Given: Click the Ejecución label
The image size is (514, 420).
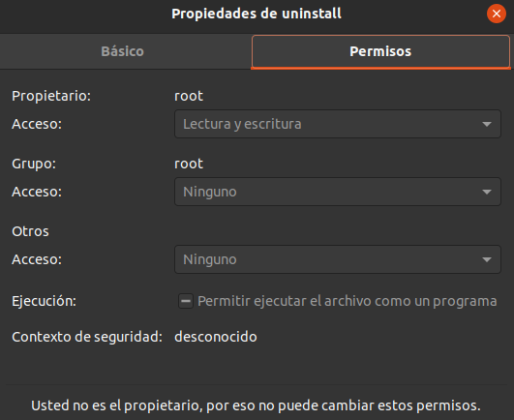Looking at the screenshot, I should point(44,301).
